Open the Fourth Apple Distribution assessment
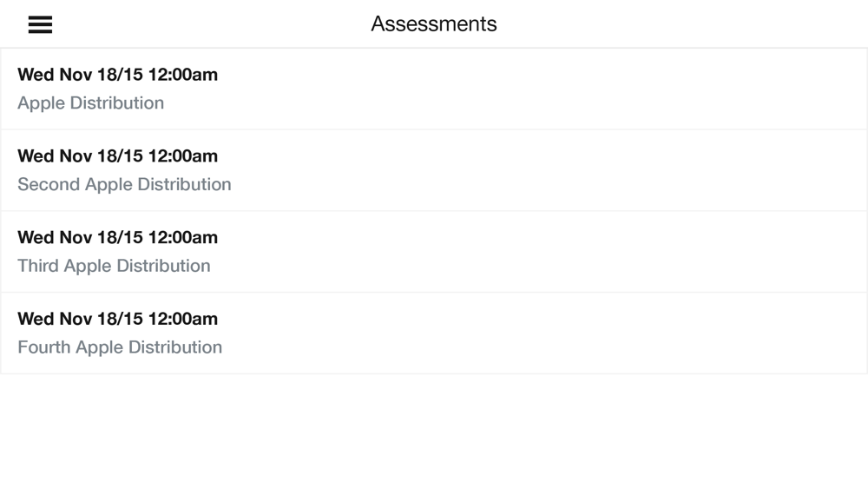 pyautogui.click(x=434, y=333)
